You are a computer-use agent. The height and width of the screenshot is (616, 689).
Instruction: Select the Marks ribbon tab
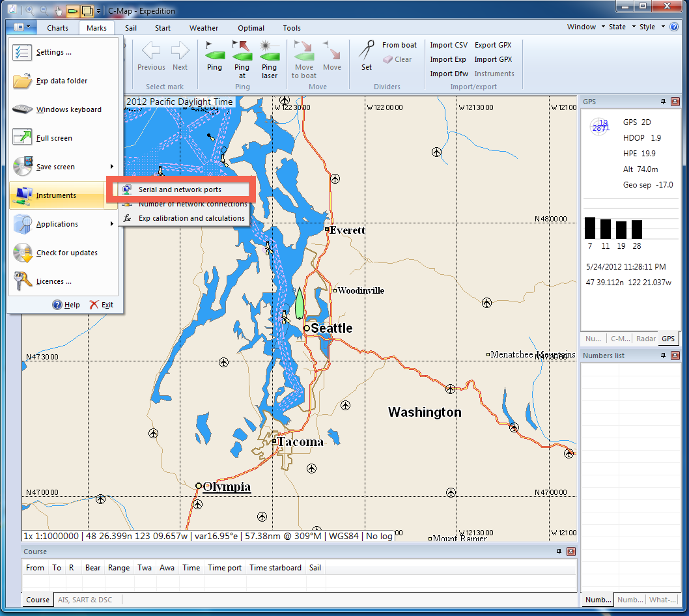[x=96, y=28]
